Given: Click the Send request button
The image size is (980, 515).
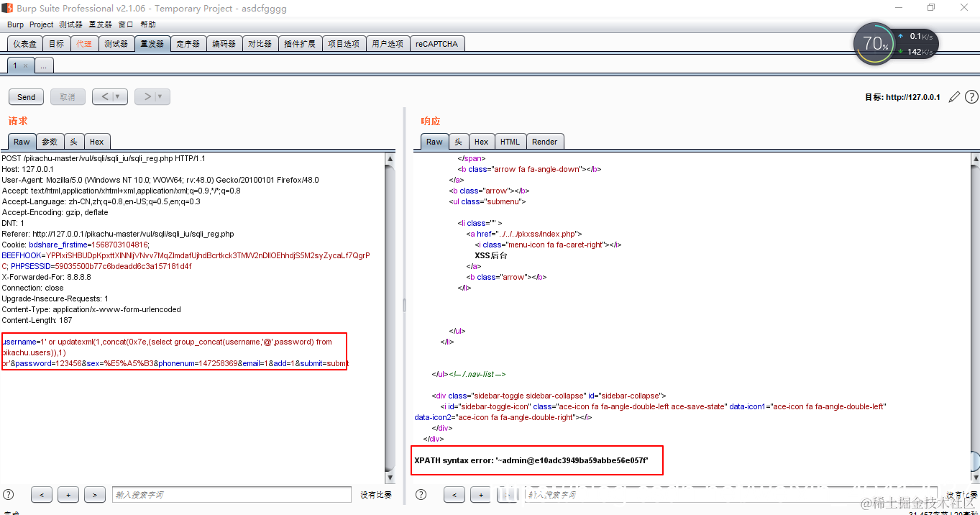Looking at the screenshot, I should (27, 97).
